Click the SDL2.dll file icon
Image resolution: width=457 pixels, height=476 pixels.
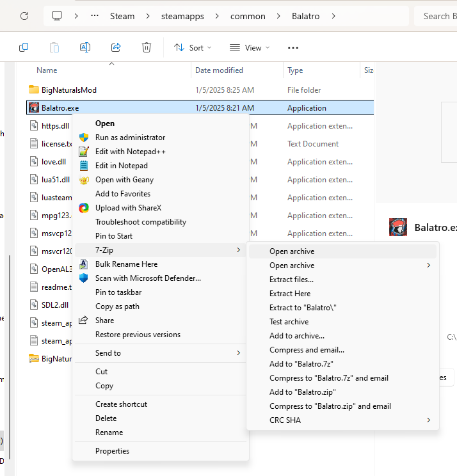pyautogui.click(x=34, y=305)
